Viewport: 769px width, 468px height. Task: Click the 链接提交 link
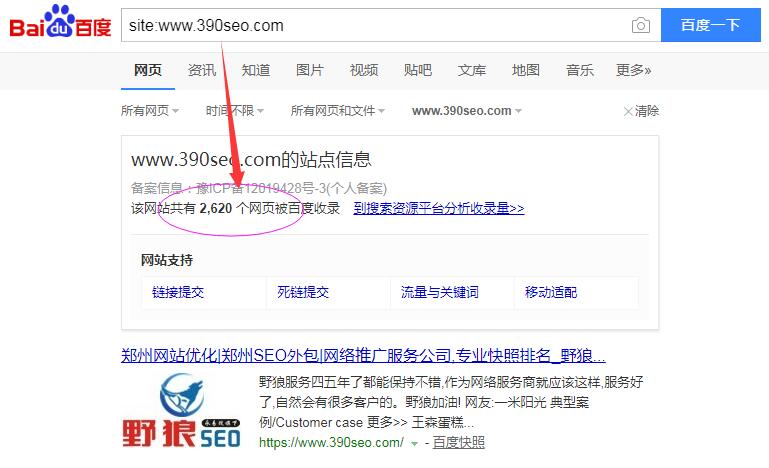178,292
